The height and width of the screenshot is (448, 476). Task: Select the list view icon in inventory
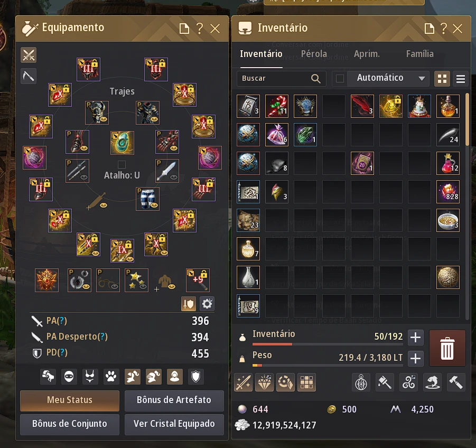461,79
